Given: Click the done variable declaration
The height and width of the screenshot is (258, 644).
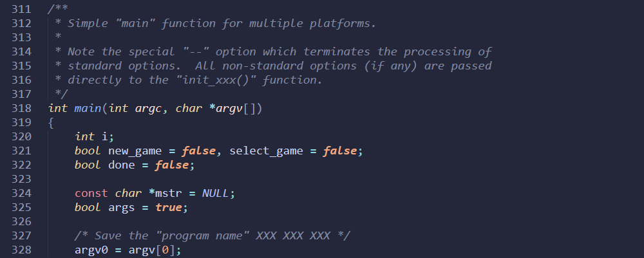Looking at the screenshot, I should point(122,165).
